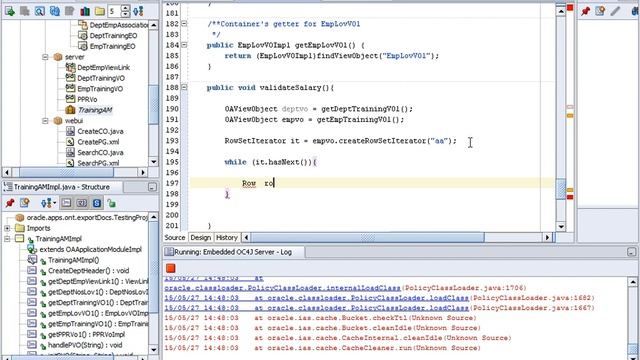Click the colored bar chart toolbar icon
The image size is (640, 360).
point(85,11)
